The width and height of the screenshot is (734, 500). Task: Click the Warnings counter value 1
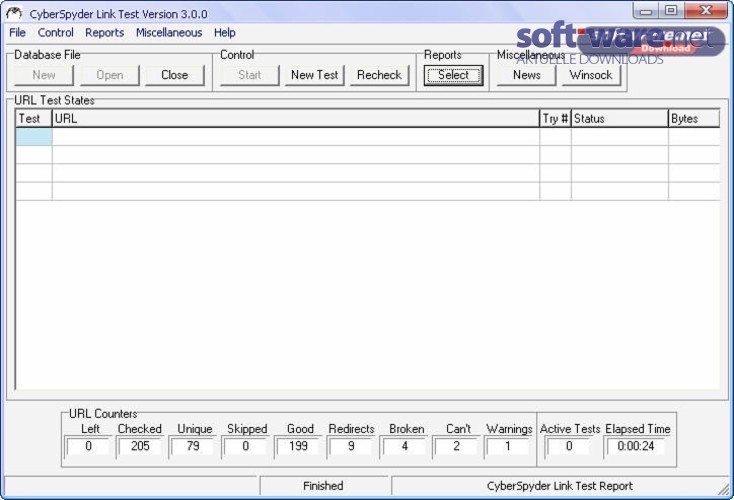(508, 446)
